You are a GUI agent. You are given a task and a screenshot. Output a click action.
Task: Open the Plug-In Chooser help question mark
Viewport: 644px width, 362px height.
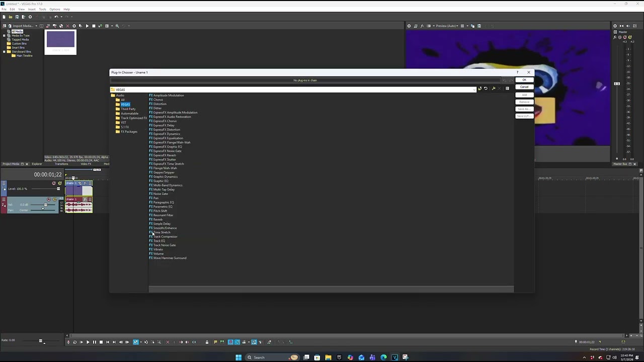coord(517,72)
